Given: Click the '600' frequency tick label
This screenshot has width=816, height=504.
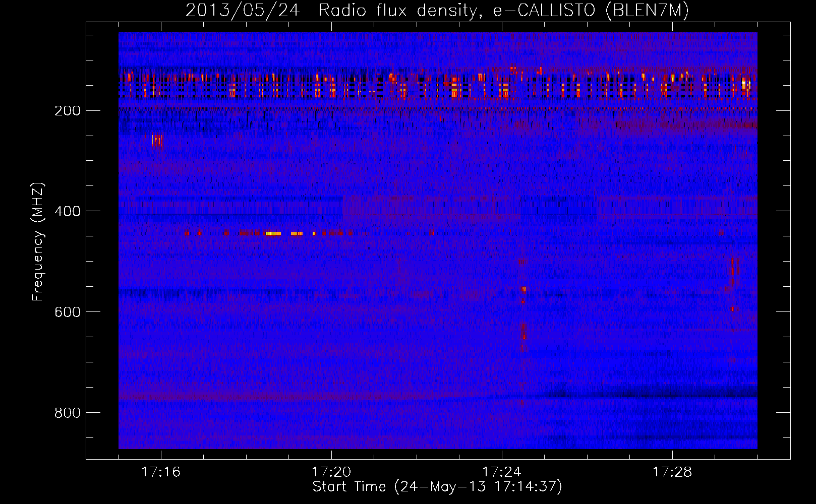Looking at the screenshot, I should pyautogui.click(x=67, y=312).
